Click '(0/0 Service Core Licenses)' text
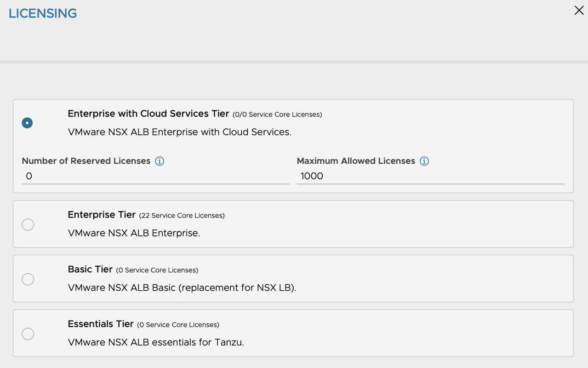 coord(277,115)
